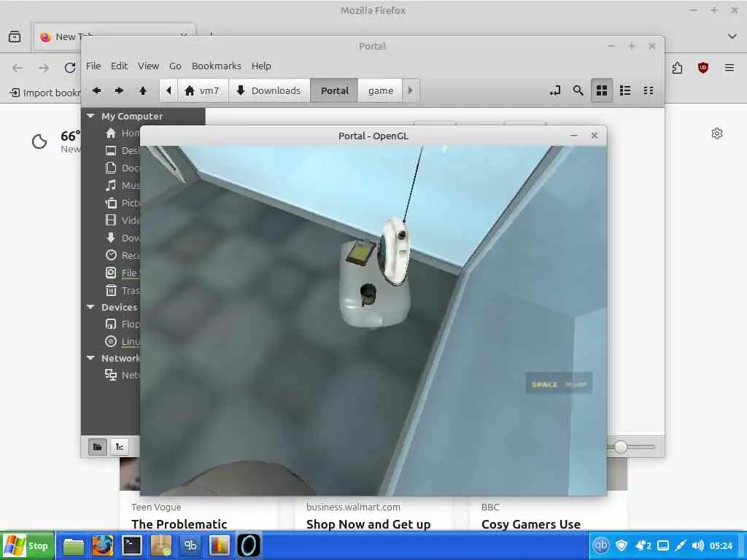Open Trash in the sidebar
747x560 pixels.
(x=123, y=290)
